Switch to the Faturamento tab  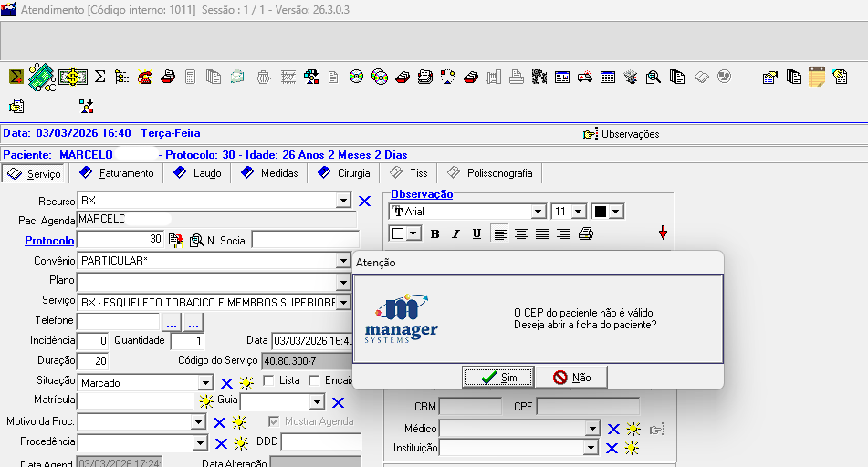118,173
